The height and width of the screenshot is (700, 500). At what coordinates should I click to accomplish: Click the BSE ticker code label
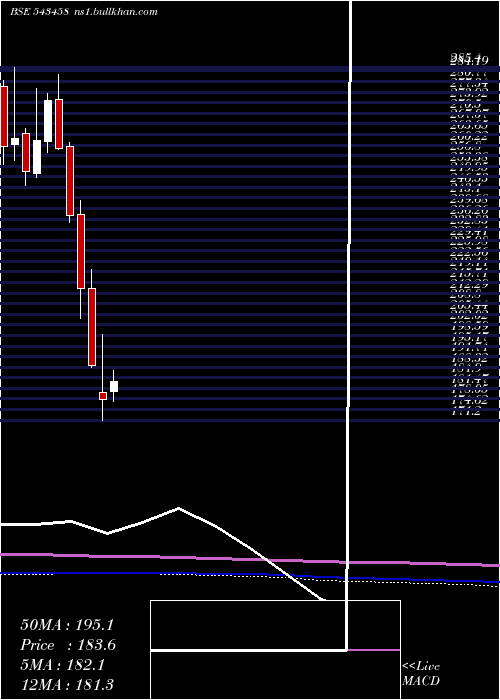pyautogui.click(x=39, y=12)
